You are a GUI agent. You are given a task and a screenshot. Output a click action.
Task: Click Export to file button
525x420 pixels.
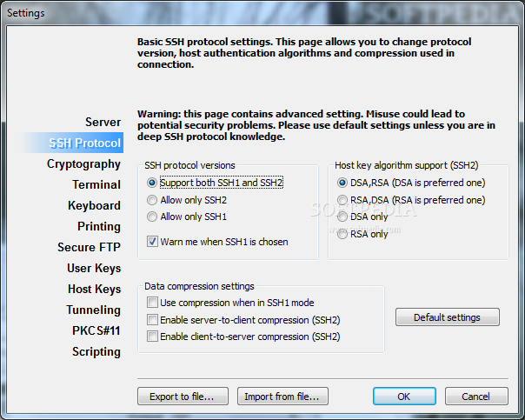coord(183,397)
